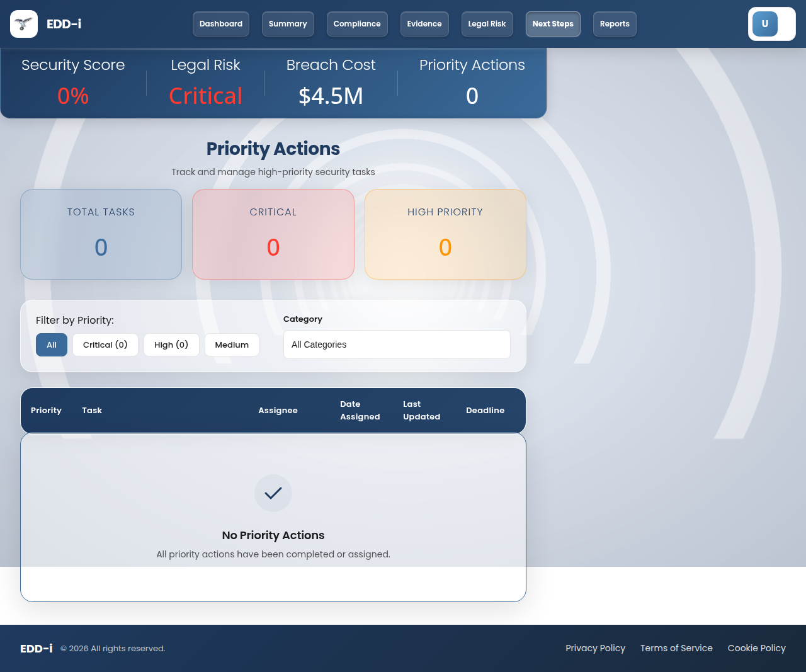Screen dimensions: 806x672
Task: Navigate to the Evidence section
Action: (424, 23)
